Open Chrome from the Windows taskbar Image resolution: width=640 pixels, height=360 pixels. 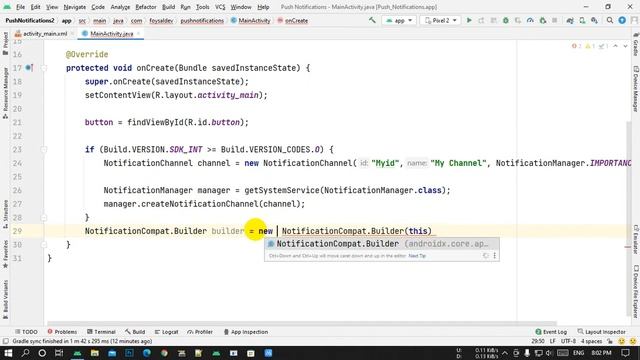[x=164, y=353]
